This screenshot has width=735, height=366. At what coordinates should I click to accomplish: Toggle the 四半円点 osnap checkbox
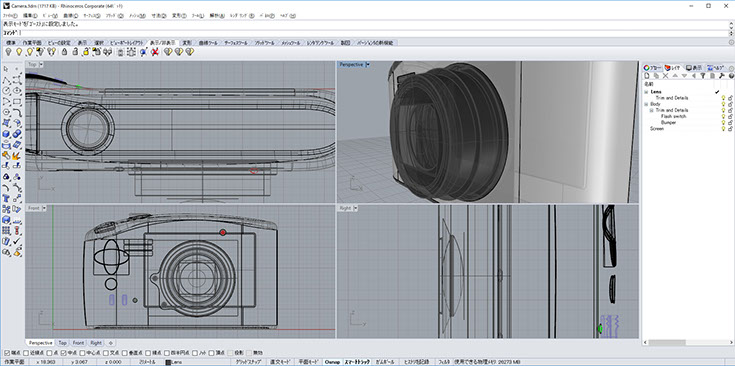pyautogui.click(x=167, y=352)
